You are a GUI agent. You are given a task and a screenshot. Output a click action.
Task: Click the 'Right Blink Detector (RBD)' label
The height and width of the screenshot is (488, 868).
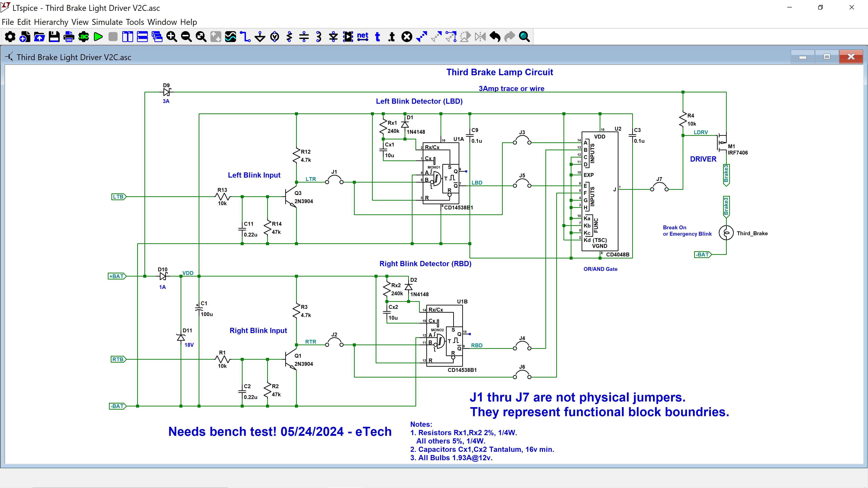(x=425, y=264)
